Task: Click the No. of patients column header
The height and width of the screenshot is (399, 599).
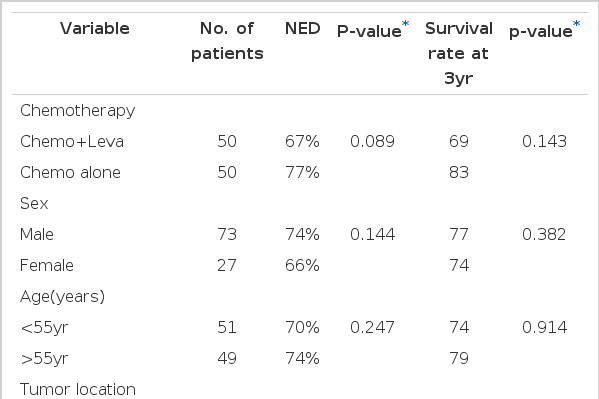Action: coord(227,41)
